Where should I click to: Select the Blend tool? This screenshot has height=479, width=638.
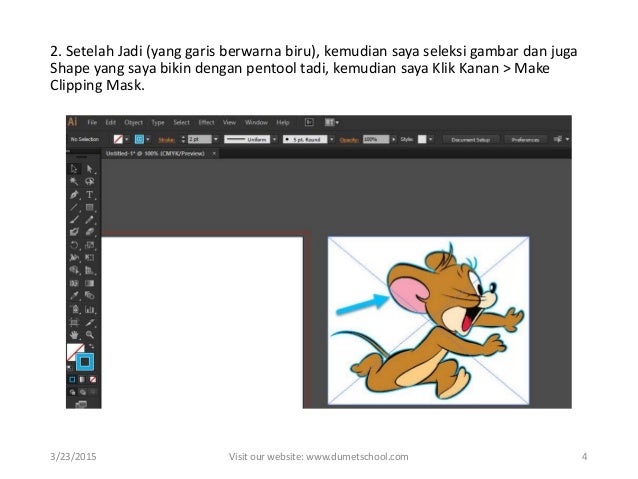pyautogui.click(x=90, y=296)
